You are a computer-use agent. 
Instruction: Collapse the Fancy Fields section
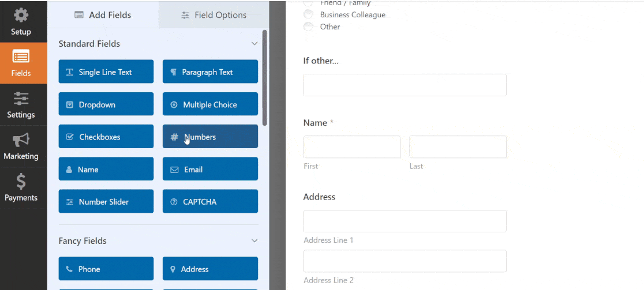coord(254,241)
